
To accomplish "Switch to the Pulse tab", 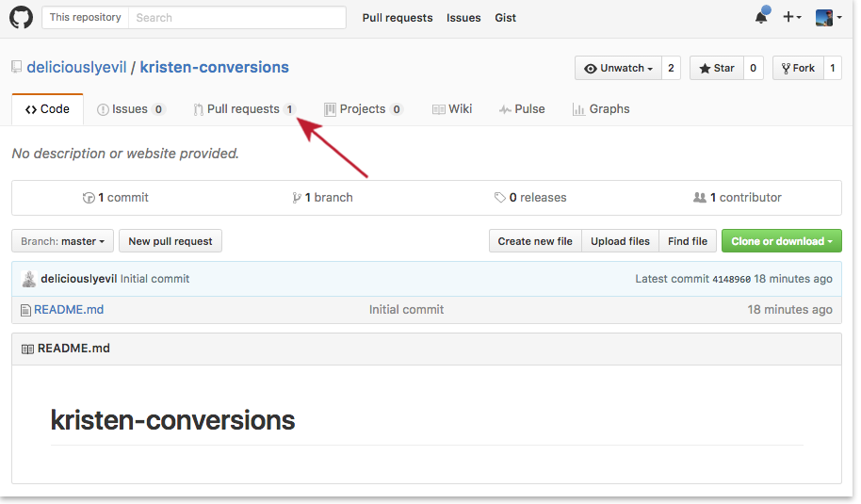I will [522, 109].
